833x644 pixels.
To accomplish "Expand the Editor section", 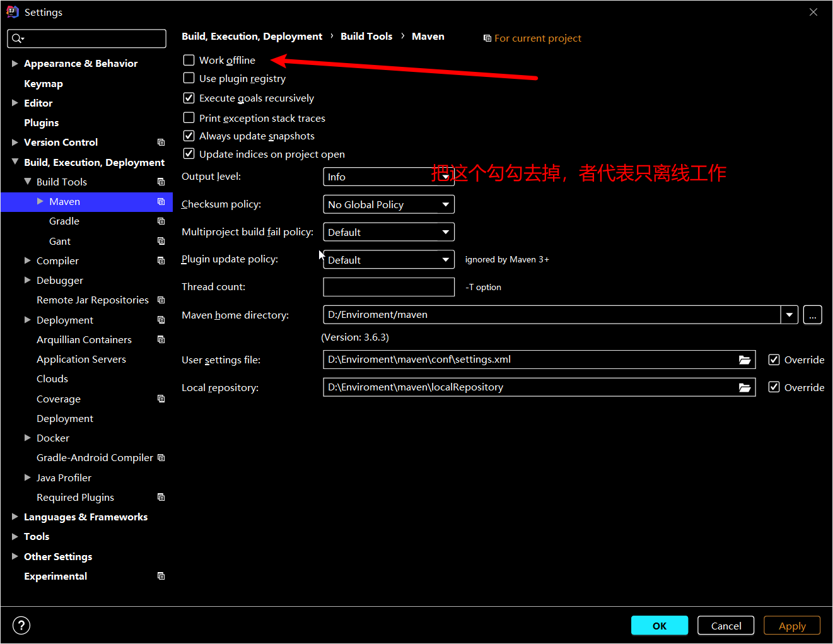I will click(15, 103).
